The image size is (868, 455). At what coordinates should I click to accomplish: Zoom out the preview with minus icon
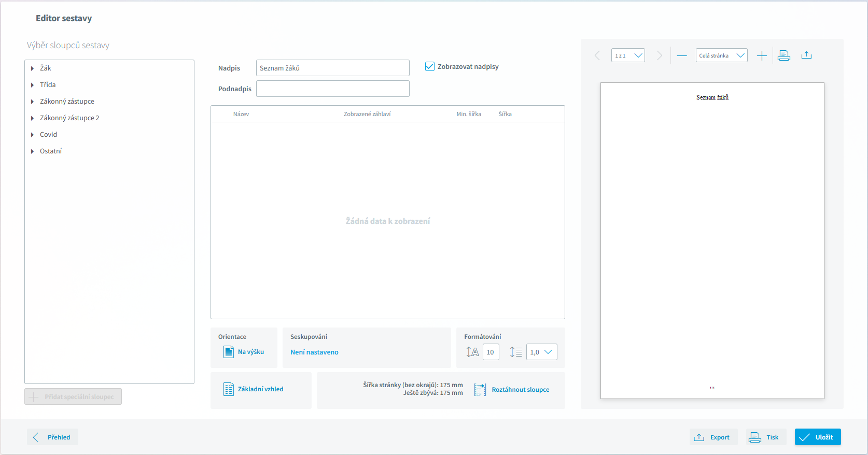[x=682, y=56]
